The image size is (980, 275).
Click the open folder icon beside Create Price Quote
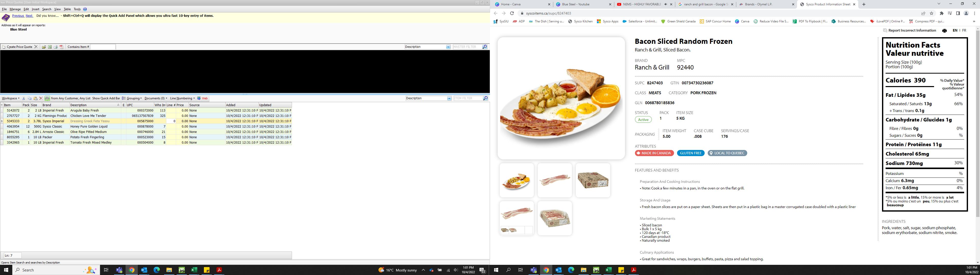pyautogui.click(x=44, y=47)
